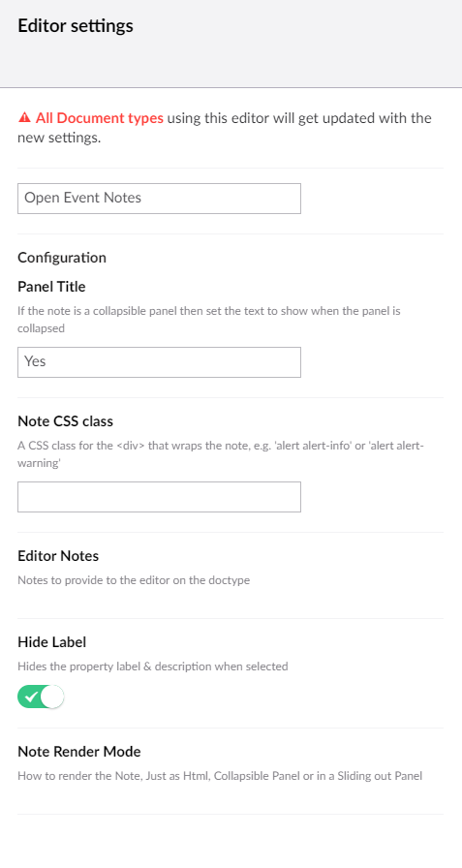Click the red All Document types text
This screenshot has height=868, width=462.
tap(100, 118)
